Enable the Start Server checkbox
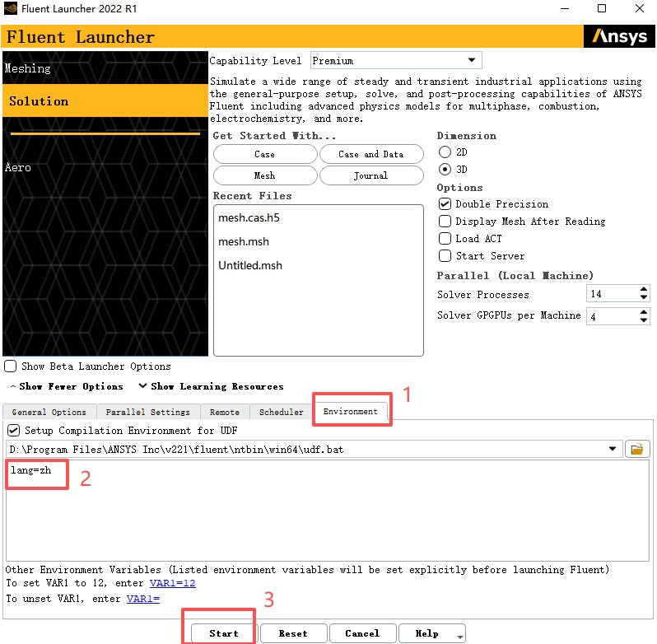 pyautogui.click(x=445, y=255)
